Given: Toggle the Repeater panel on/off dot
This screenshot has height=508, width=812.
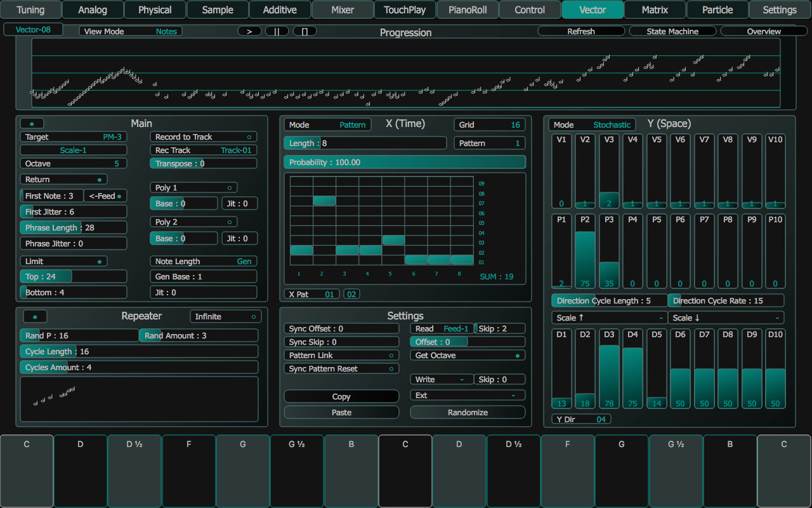Looking at the screenshot, I should pos(35,316).
